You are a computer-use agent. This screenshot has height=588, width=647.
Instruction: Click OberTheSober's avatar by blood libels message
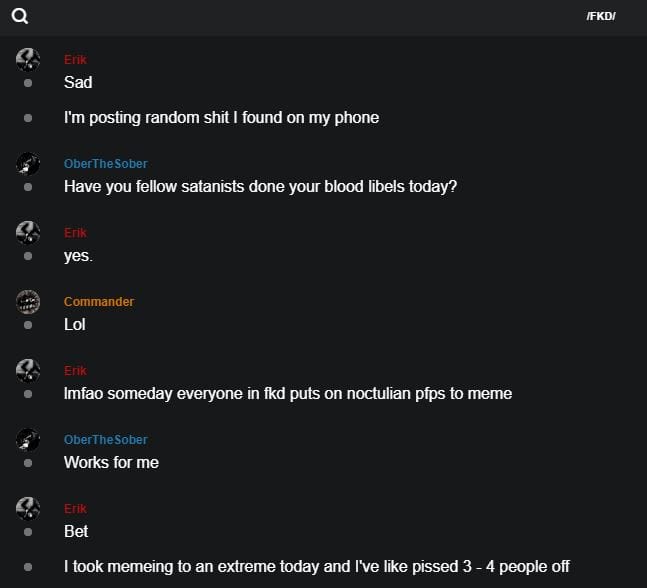click(x=28, y=163)
